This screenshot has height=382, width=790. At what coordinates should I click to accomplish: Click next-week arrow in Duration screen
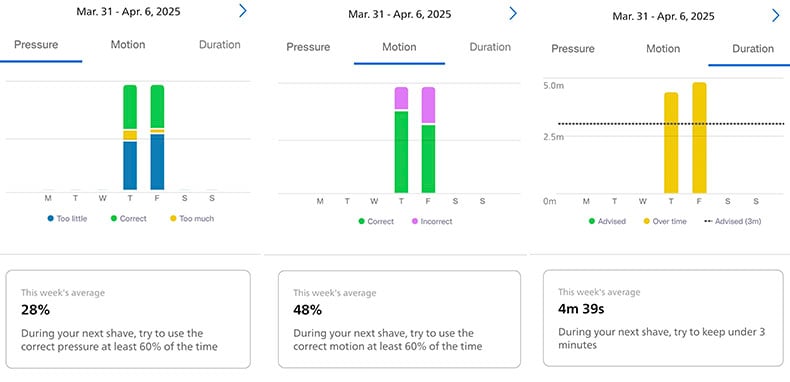[775, 16]
